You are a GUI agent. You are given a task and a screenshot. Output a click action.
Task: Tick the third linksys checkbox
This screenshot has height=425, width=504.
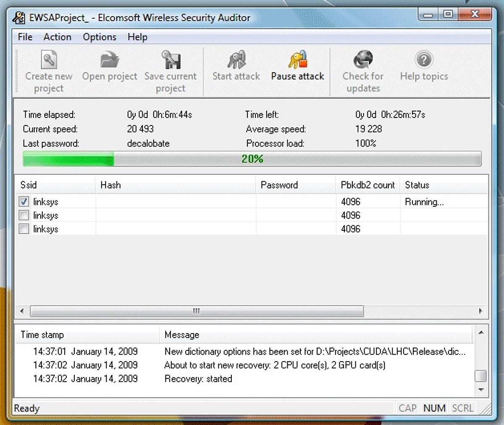(24, 229)
